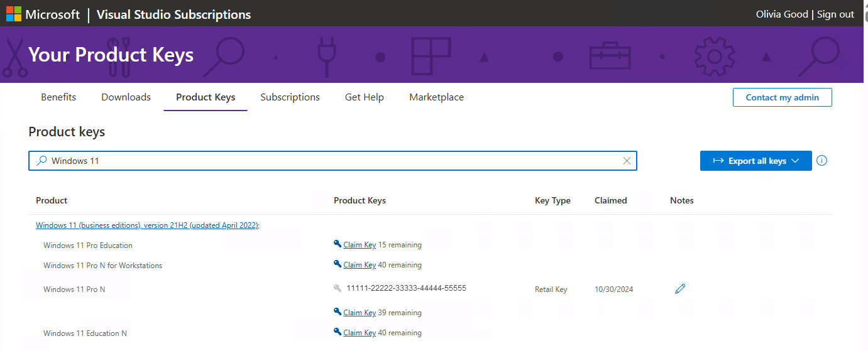The image size is (868, 351).
Task: Select the 11111-22222-33333-44444-55555 key text
Action: [406, 288]
